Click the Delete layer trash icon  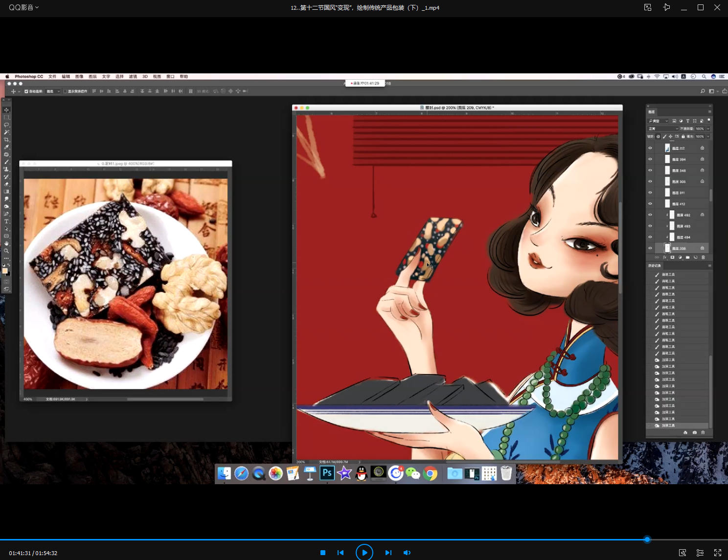(x=703, y=257)
